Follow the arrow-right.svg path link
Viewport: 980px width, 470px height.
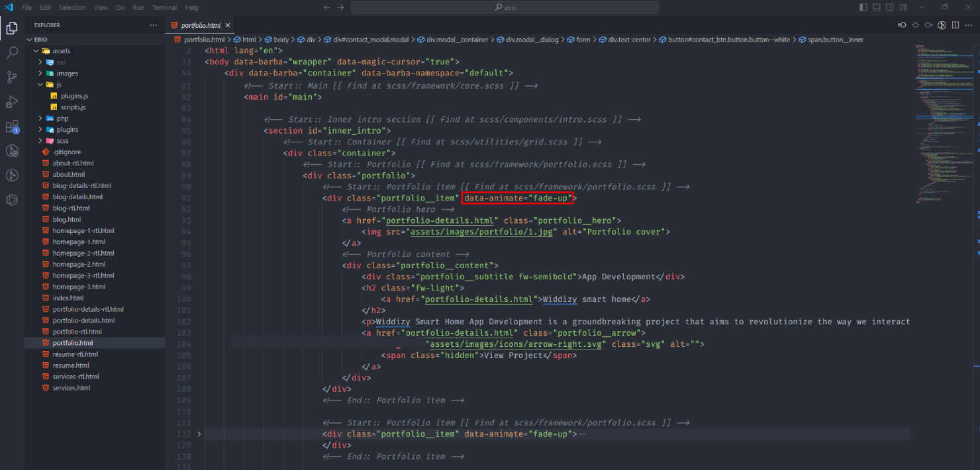tap(516, 344)
